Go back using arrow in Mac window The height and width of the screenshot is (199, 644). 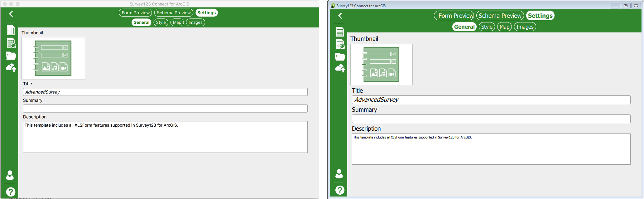tap(11, 14)
